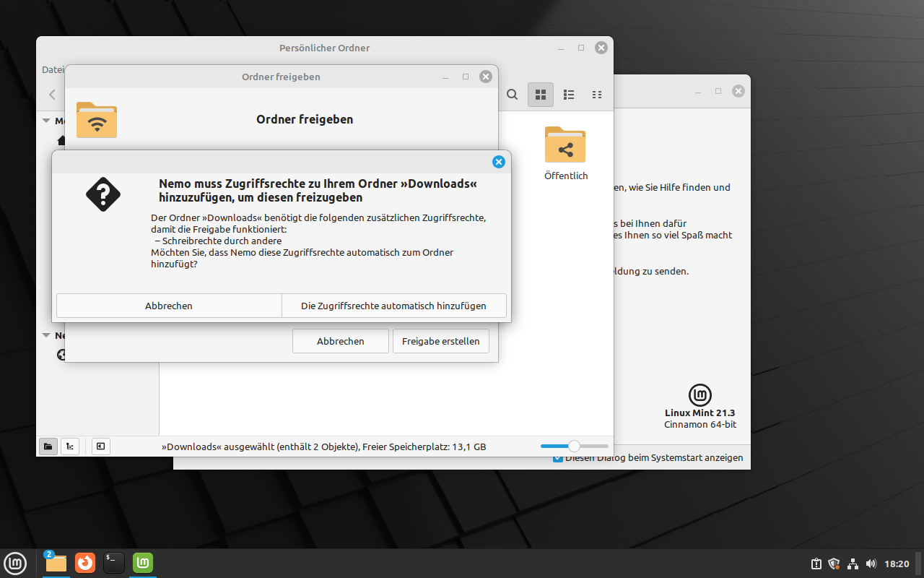Open the Linux Mint start menu
Screen dimensions: 924x578
click(x=15, y=563)
